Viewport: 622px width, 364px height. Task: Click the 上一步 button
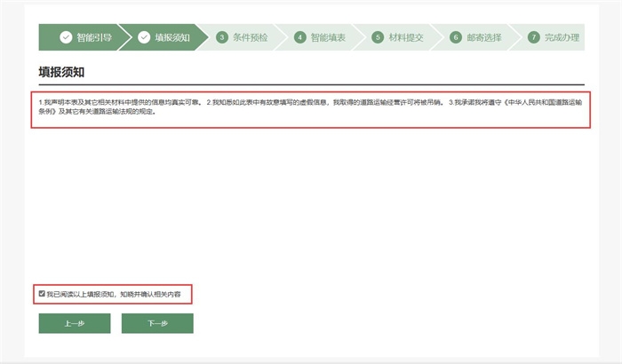(75, 323)
